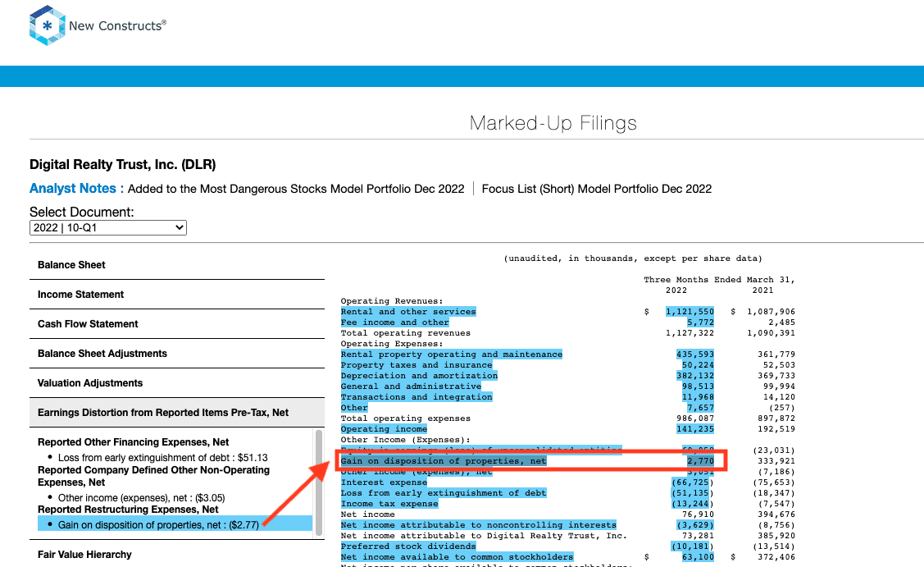Select Earnings Distortion from Reported Items Pre-Tax, Net
924x567 pixels.
pos(177,413)
